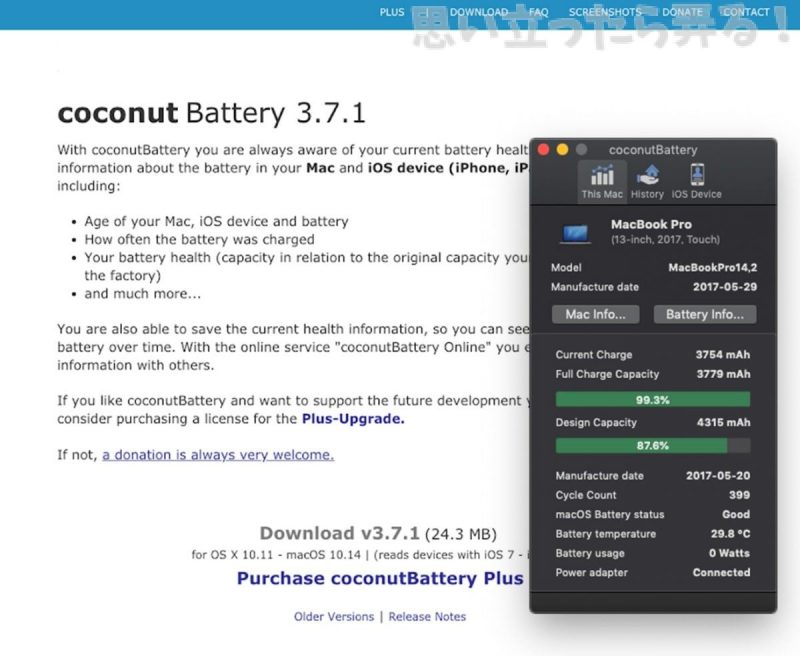Click the battery manufacture date '2017-05-20'

pyautogui.click(x=718, y=475)
